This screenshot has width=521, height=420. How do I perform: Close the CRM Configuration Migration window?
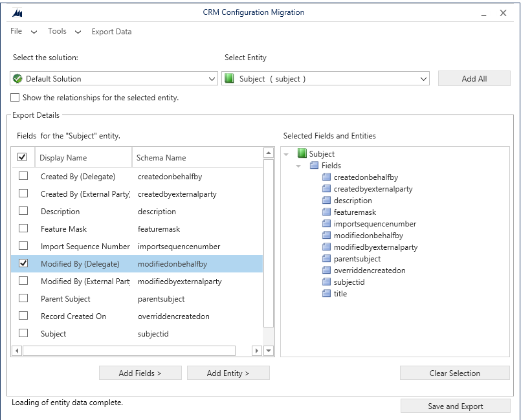[x=503, y=13]
